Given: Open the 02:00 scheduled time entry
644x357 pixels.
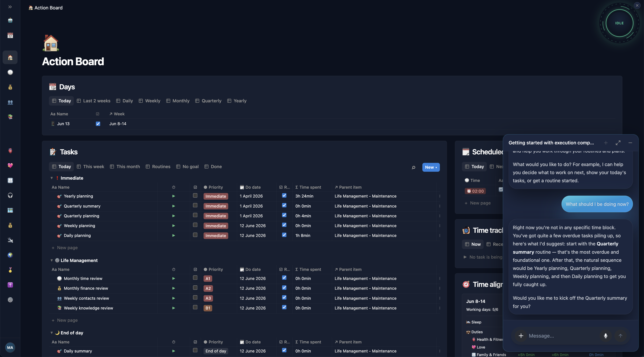Looking at the screenshot, I should click(475, 191).
